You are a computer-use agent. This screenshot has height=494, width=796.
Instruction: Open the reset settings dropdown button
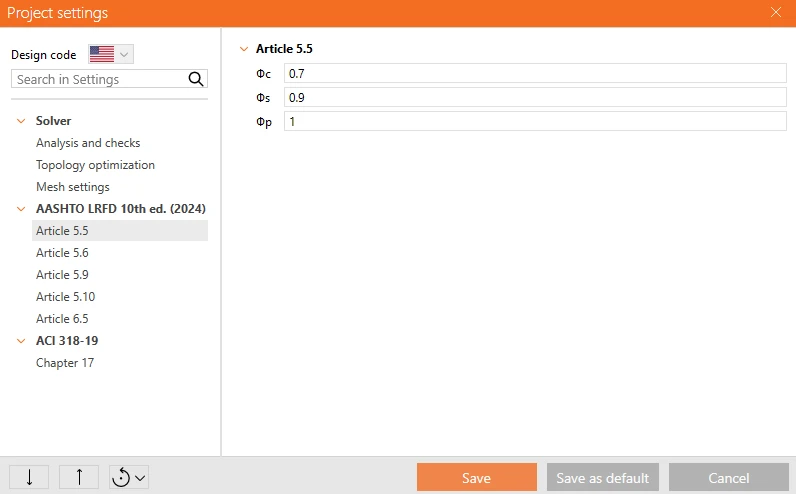(128, 477)
